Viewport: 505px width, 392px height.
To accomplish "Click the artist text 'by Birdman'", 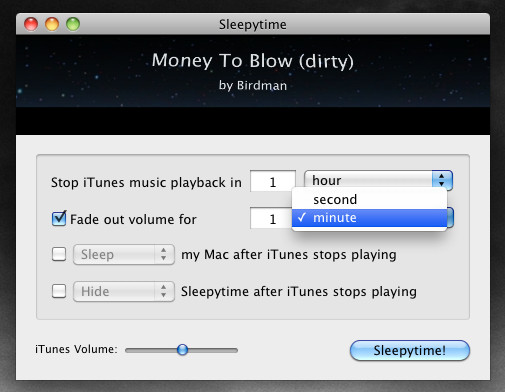I will coord(253,85).
